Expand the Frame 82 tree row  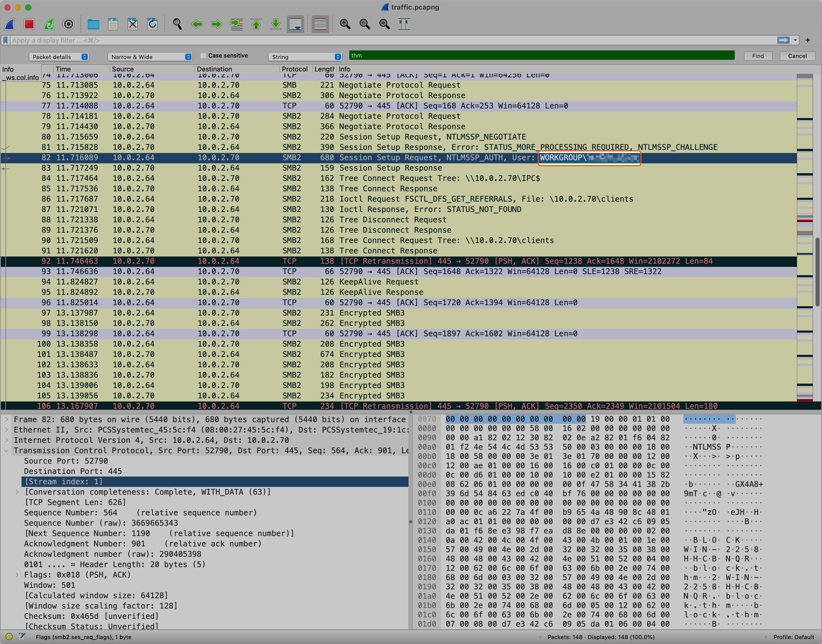[x=6, y=419]
